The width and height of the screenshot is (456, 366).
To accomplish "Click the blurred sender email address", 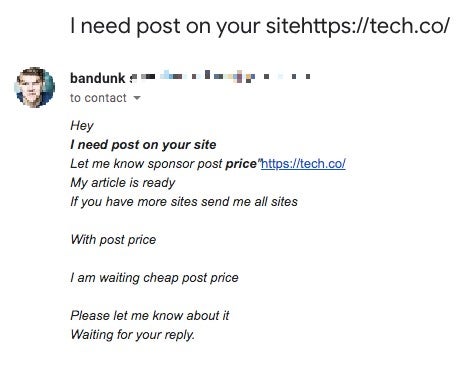I will pyautogui.click(x=220, y=77).
